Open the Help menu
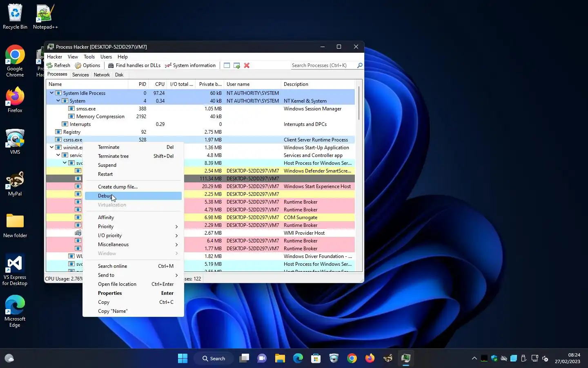Image resolution: width=588 pixels, height=368 pixels. [122, 57]
